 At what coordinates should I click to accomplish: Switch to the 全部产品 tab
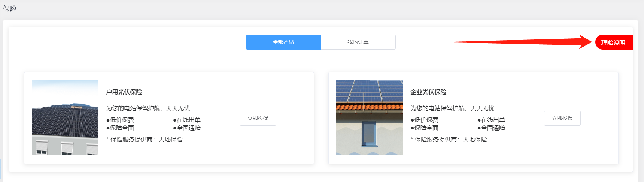tap(283, 42)
